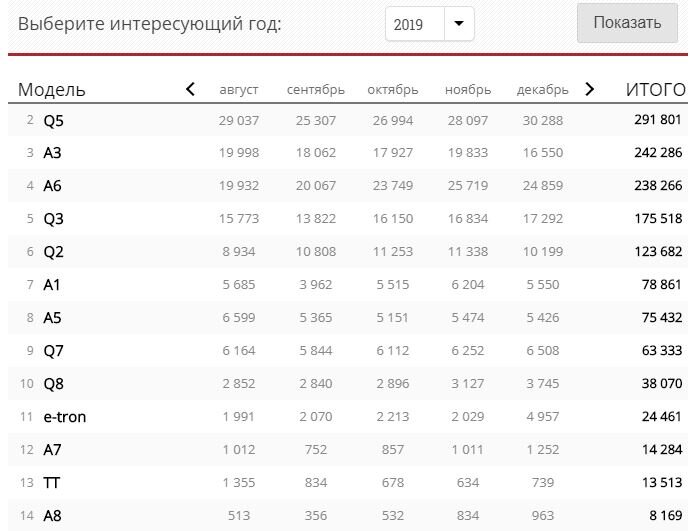This screenshot has height=531, width=693.
Task: Click TT total 13 513
Action: click(662, 482)
